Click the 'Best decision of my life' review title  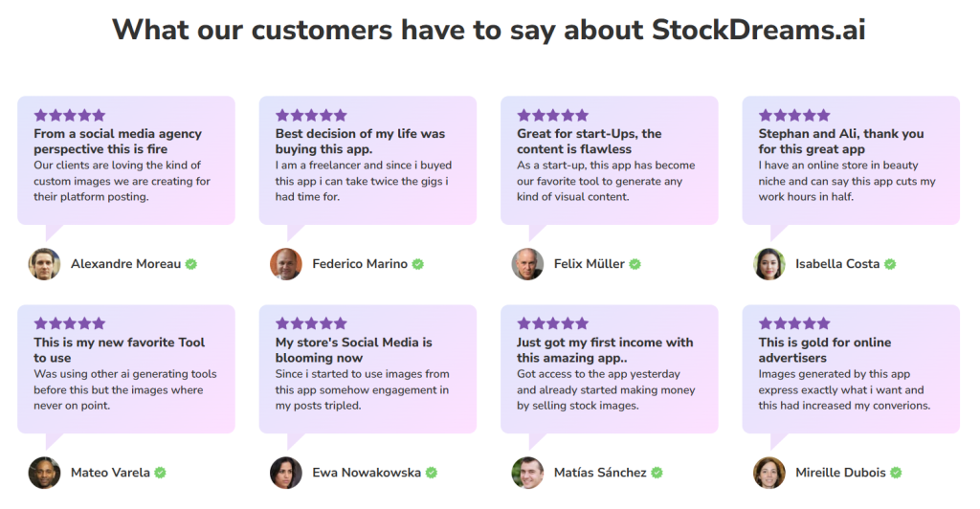pyautogui.click(x=360, y=142)
